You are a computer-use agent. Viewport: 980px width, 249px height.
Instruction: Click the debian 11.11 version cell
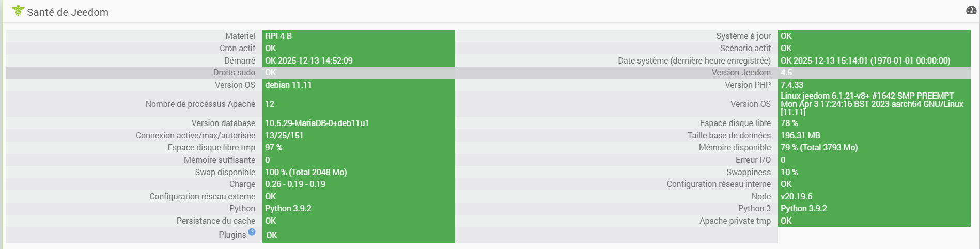pyautogui.click(x=288, y=85)
